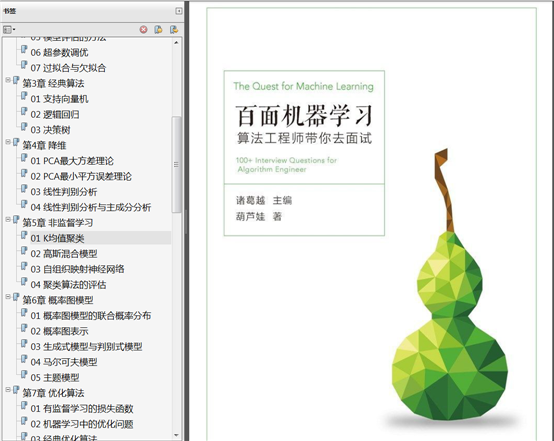Viewport: 554px width, 441px height.
Task: Open the highlighted 01 K均值聚类 bookmark
Action: point(57,238)
